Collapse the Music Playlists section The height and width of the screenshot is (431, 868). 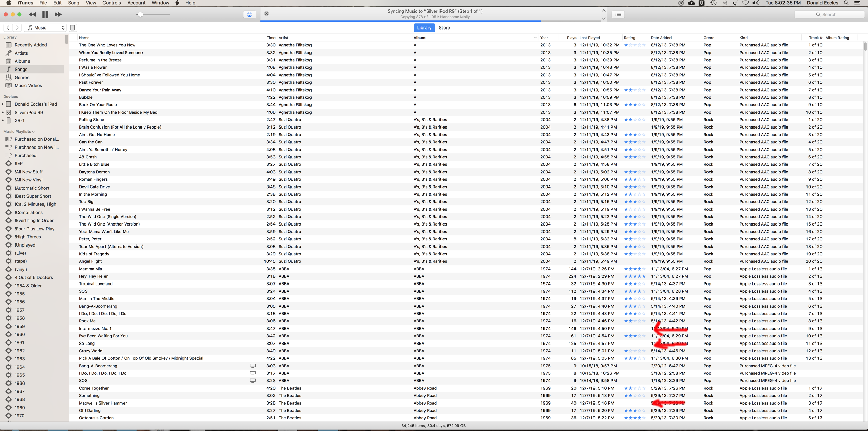[x=33, y=132]
